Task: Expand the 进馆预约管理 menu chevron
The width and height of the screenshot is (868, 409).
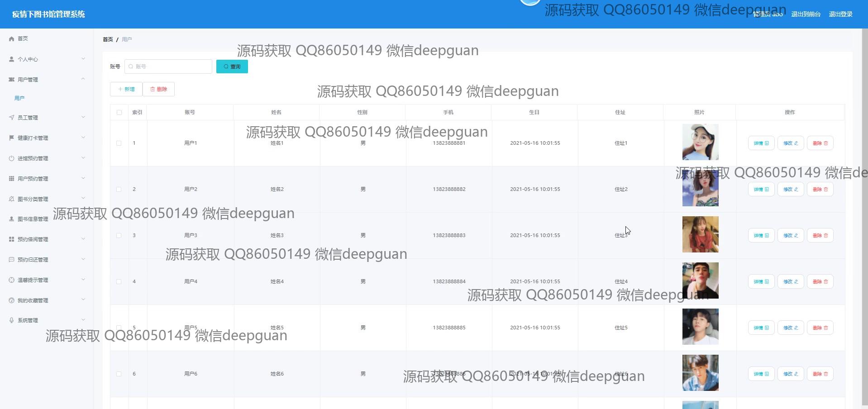Action: pyautogui.click(x=83, y=158)
